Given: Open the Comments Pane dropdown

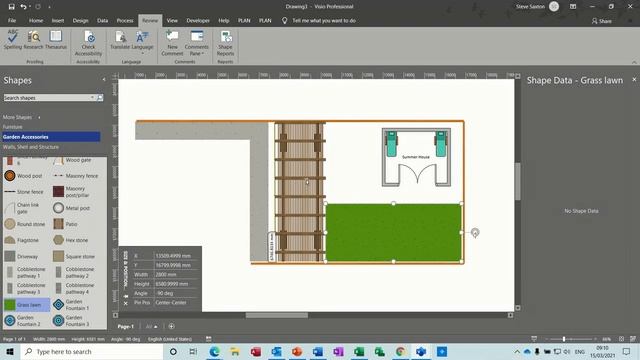Looking at the screenshot, I should point(196,43).
